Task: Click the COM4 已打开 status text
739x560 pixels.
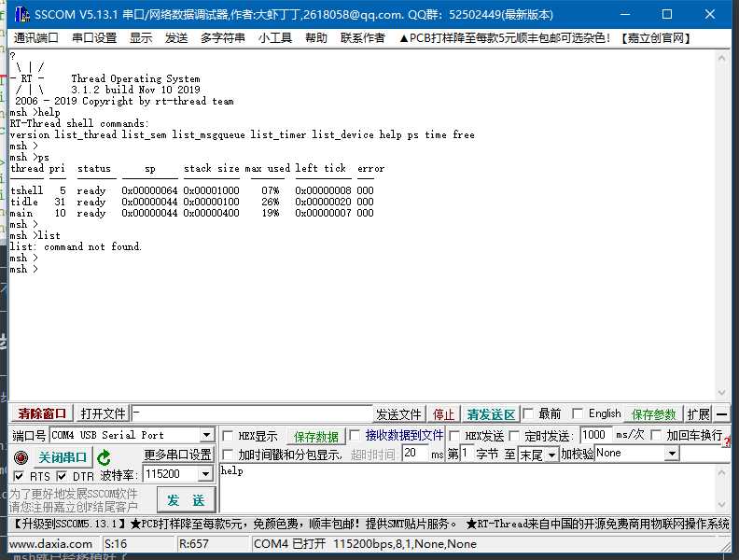Action: pyautogui.click(x=365, y=544)
